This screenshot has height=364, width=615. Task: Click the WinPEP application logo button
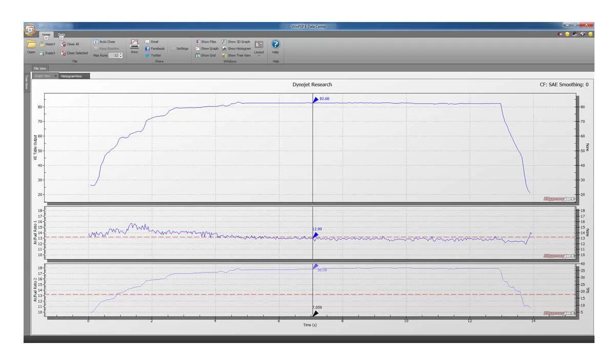(x=30, y=30)
